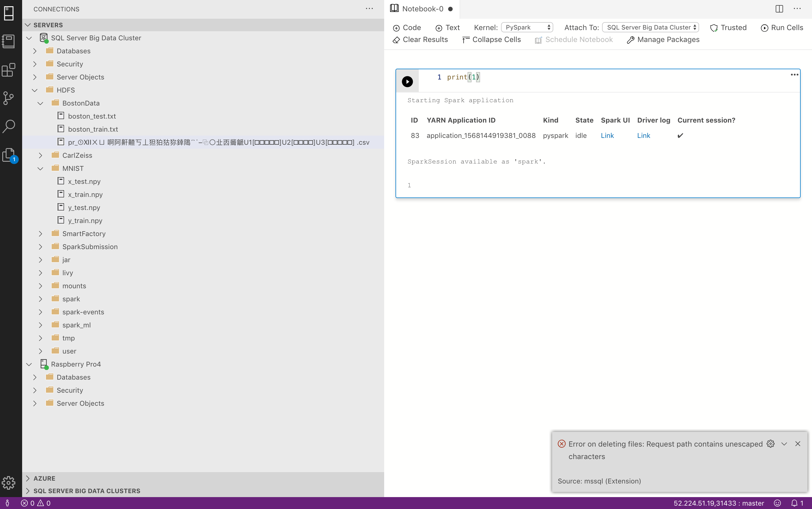Run the print(1) notebook cell
The height and width of the screenshot is (509, 812).
point(407,81)
